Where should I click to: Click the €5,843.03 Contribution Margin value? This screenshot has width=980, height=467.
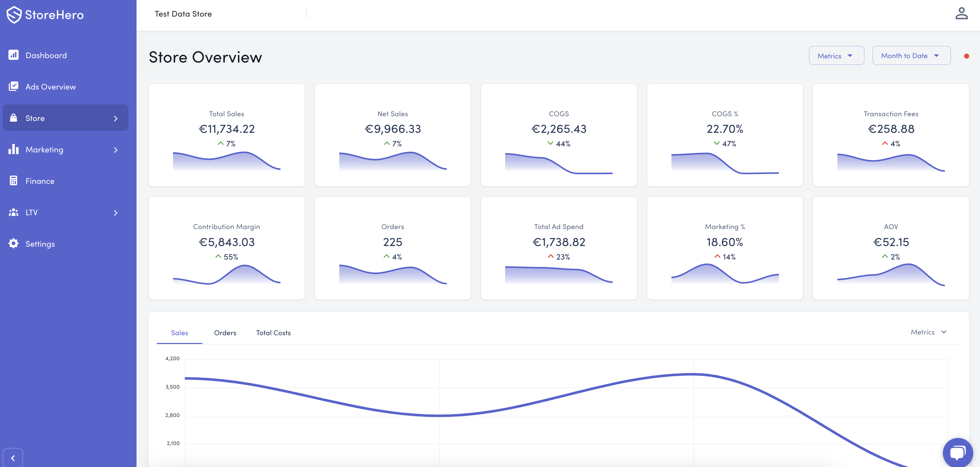click(226, 242)
